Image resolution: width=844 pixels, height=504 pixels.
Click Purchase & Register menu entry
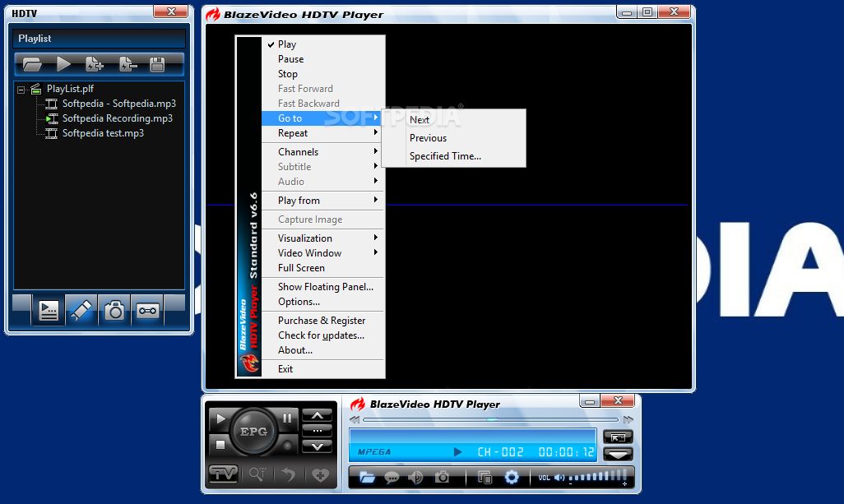point(323,321)
